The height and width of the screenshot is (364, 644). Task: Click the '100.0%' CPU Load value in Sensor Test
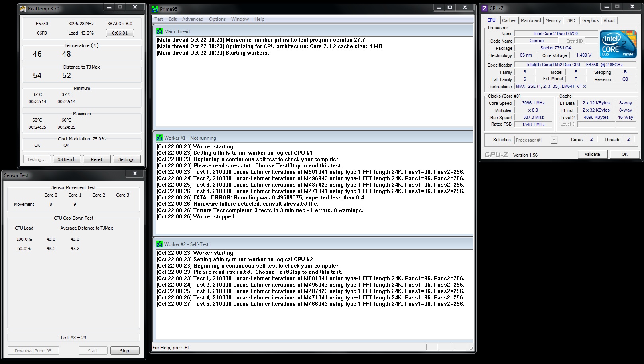(x=24, y=239)
